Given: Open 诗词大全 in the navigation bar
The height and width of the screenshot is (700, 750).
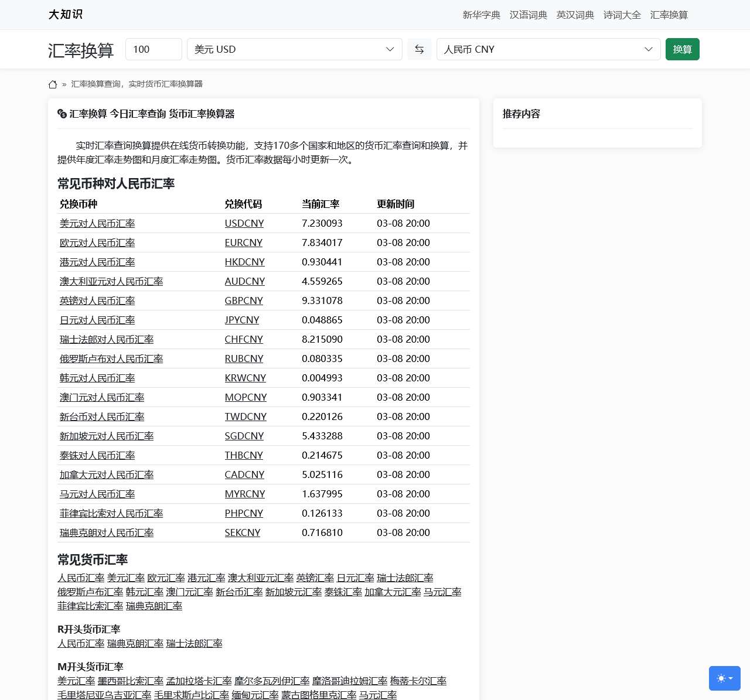Looking at the screenshot, I should click(x=622, y=15).
